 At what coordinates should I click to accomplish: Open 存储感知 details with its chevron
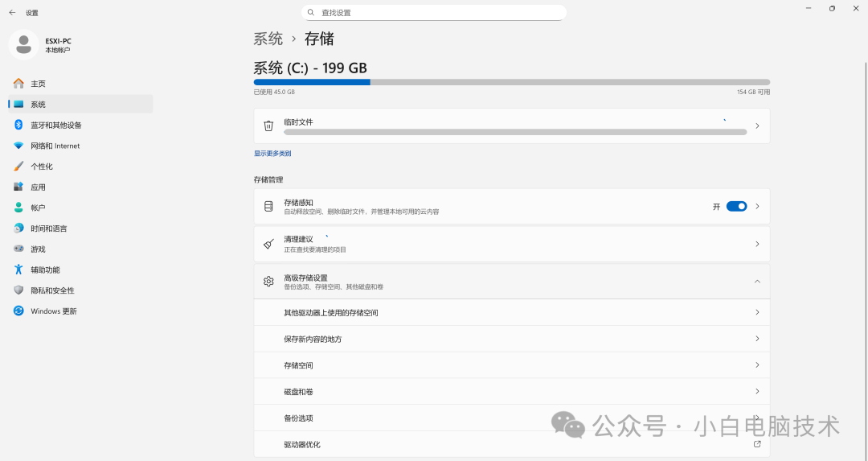tap(756, 207)
